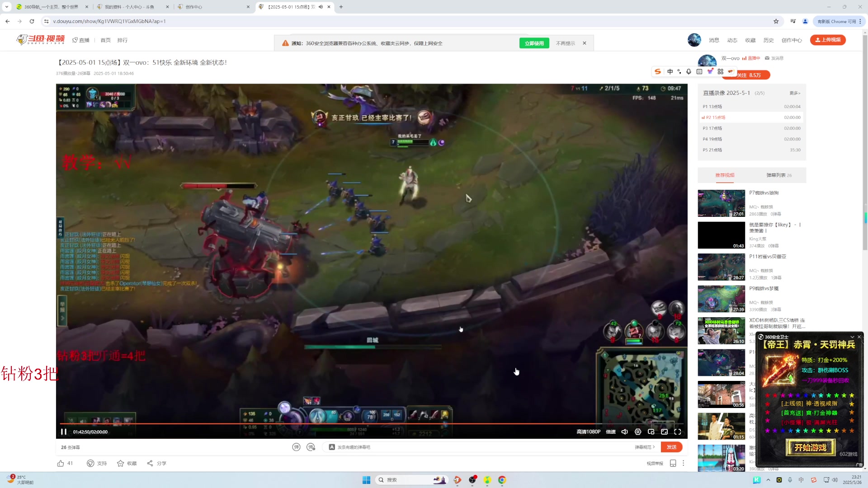Go to 直播 live section

[81, 40]
